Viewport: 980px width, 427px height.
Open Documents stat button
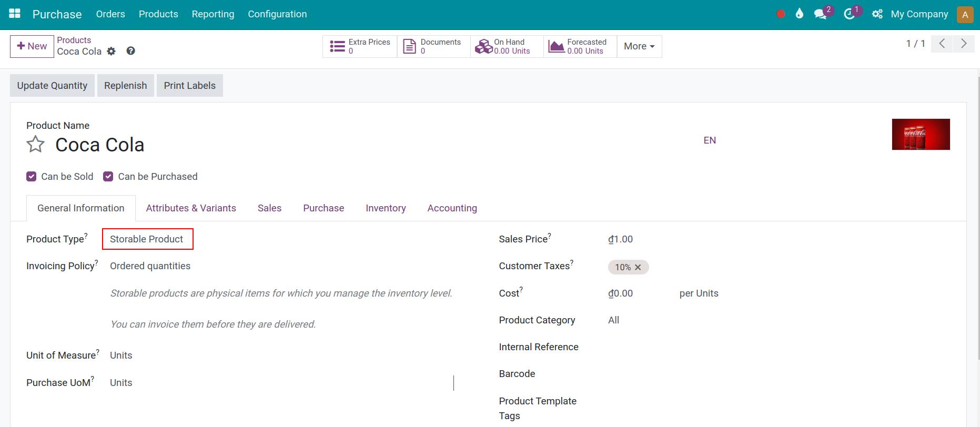(434, 46)
